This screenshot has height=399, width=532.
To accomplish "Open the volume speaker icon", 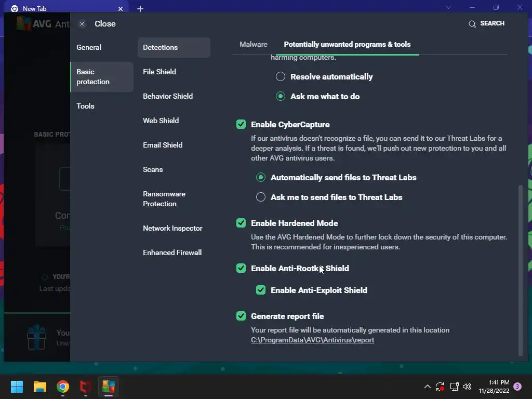I will click(x=467, y=387).
